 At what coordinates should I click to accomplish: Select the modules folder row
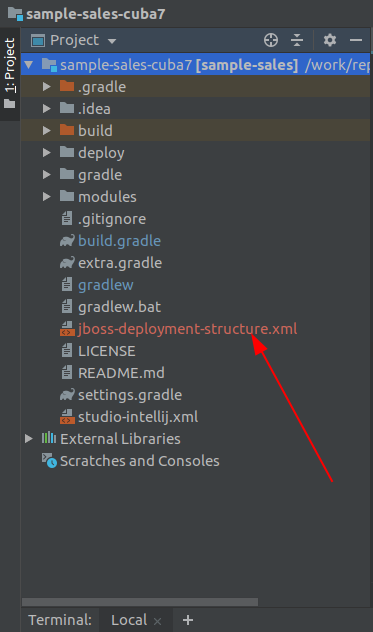[196, 196]
